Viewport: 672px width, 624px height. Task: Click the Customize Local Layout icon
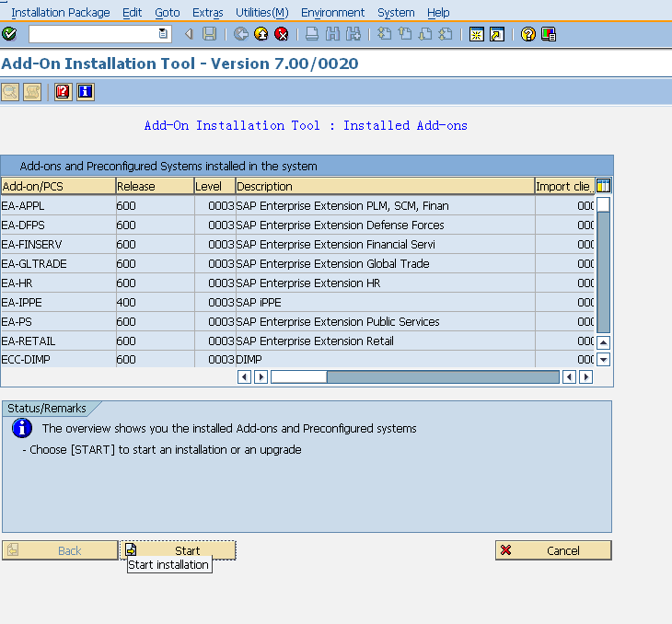(x=549, y=34)
